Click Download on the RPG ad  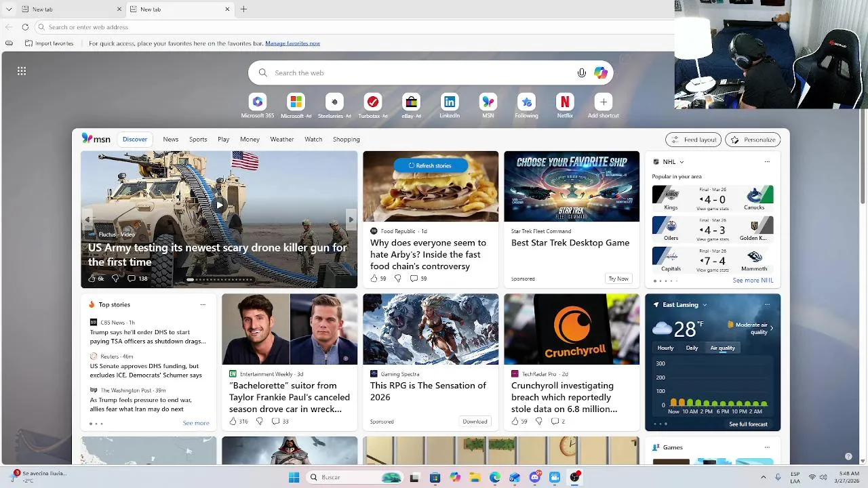[x=475, y=422]
